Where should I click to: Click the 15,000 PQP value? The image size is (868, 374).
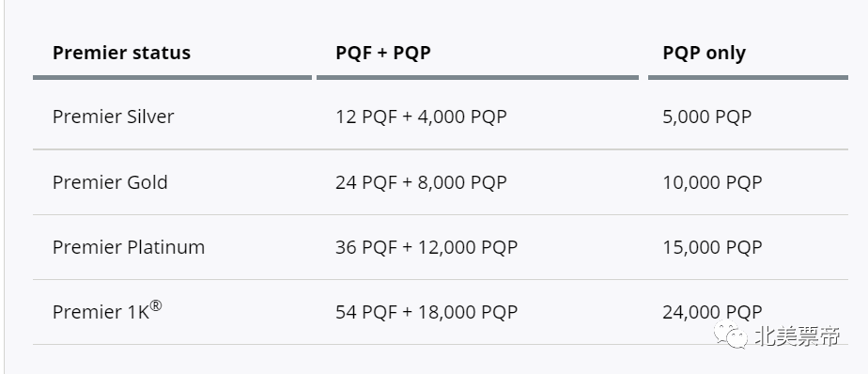tap(712, 247)
